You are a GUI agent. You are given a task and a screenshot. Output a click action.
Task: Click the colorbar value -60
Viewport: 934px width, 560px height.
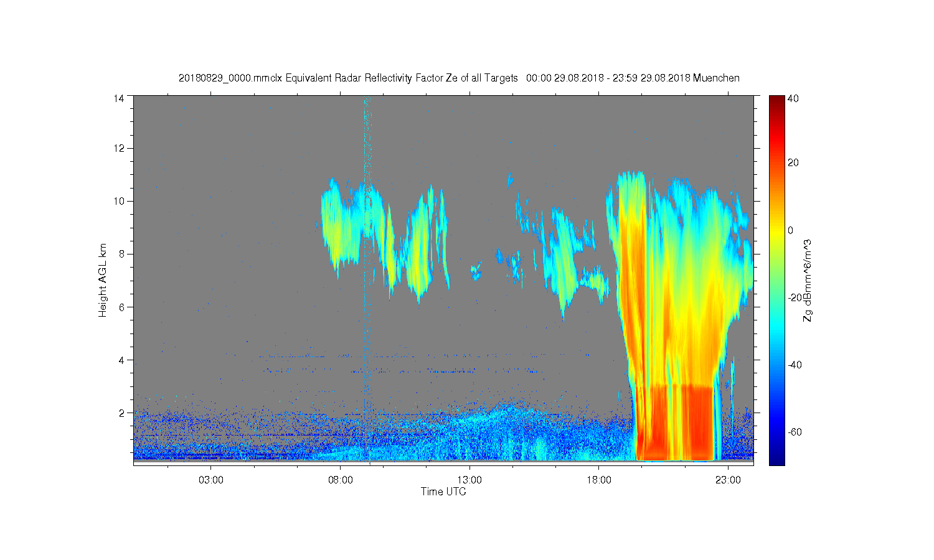795,432
